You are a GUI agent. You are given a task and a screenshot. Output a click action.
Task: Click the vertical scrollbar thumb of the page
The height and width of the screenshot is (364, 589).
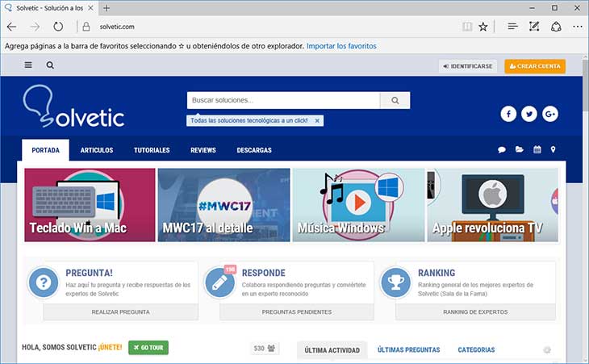(x=585, y=86)
